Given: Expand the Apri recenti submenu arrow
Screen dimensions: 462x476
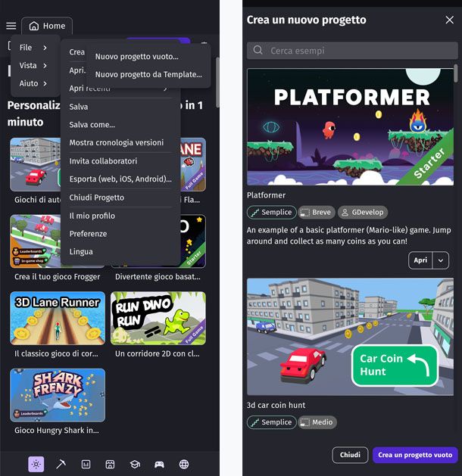Looking at the screenshot, I should point(165,89).
